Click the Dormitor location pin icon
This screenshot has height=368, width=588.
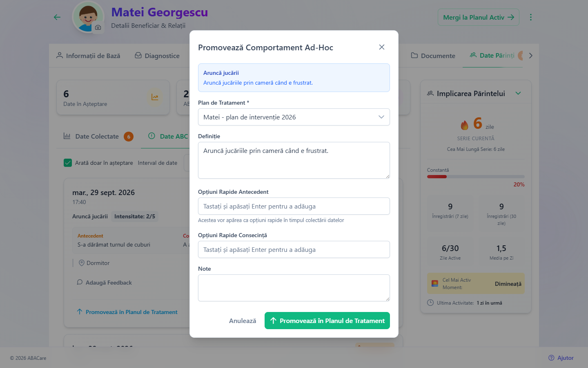[82, 263]
